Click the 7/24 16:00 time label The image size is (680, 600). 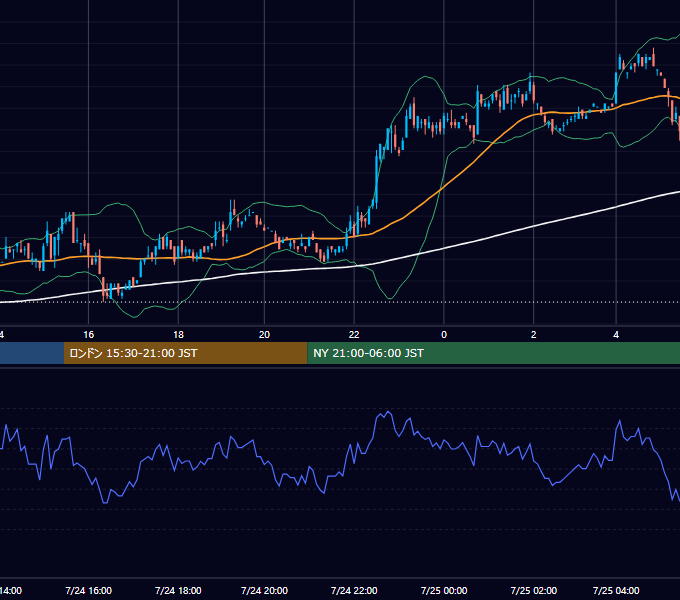pos(88,590)
